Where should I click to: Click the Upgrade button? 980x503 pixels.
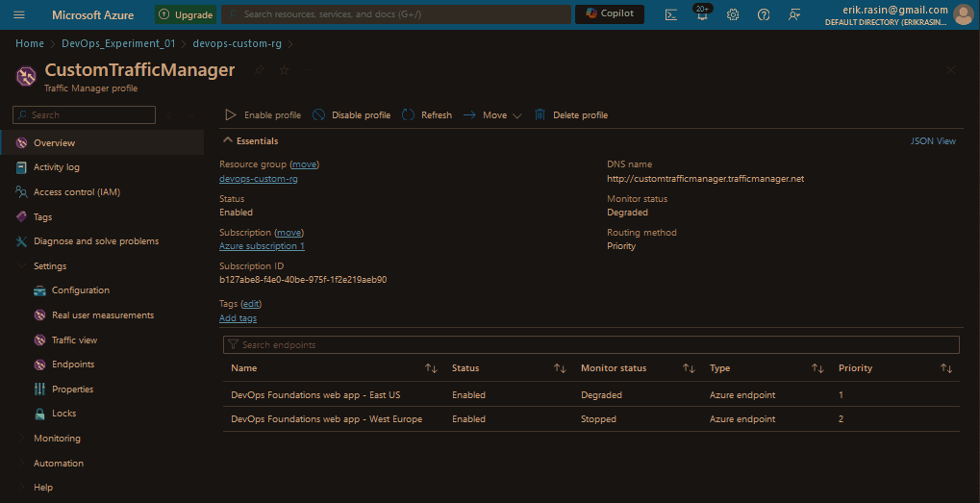(x=186, y=14)
